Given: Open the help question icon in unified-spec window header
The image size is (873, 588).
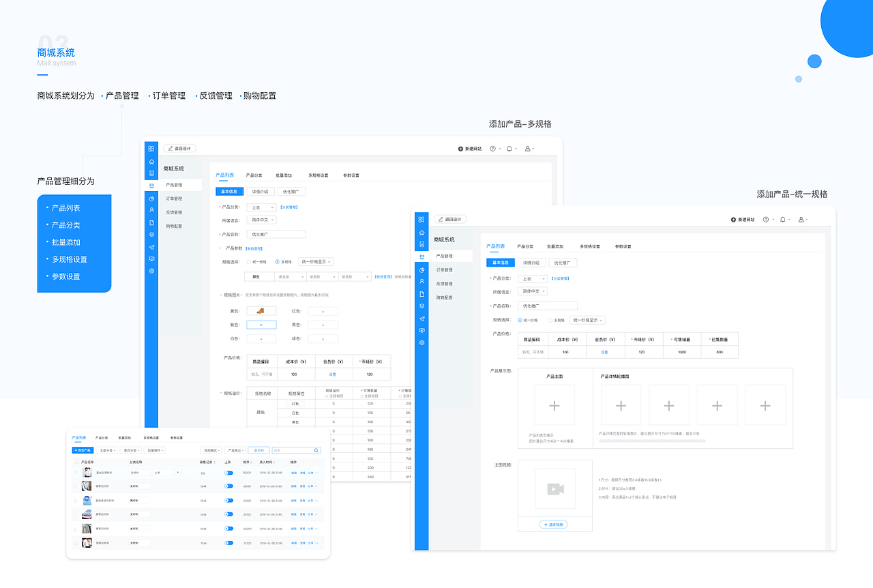Looking at the screenshot, I should [x=765, y=220].
